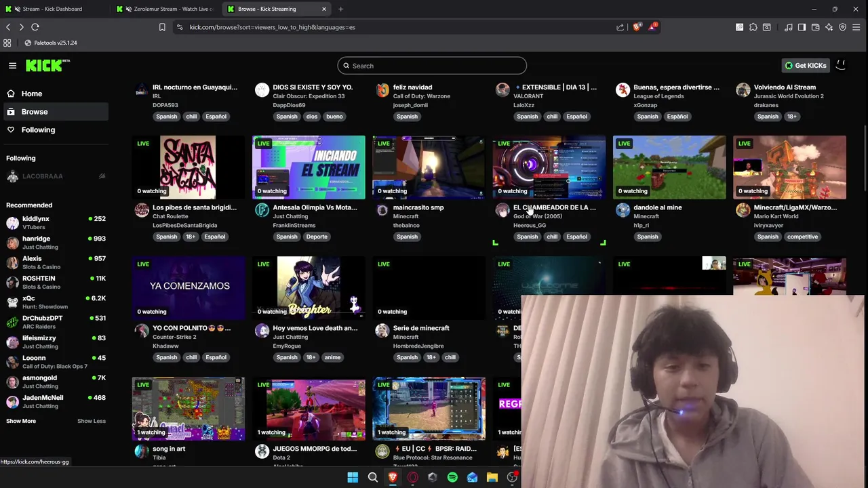The width and height of the screenshot is (868, 488).
Task: Open the Brave Shields icon in address bar
Action: pyautogui.click(x=637, y=27)
